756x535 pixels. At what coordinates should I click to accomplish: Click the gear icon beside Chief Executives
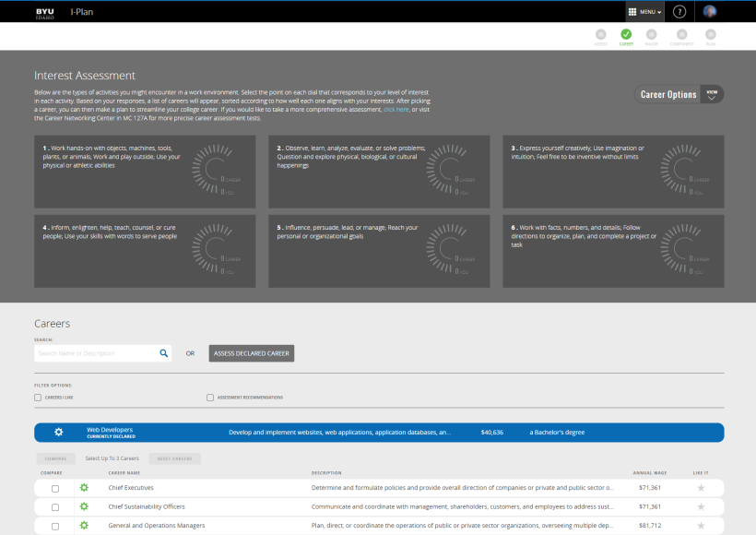click(84, 487)
